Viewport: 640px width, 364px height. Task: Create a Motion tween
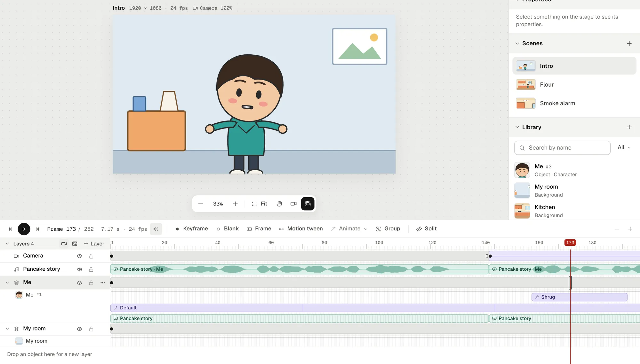301,229
